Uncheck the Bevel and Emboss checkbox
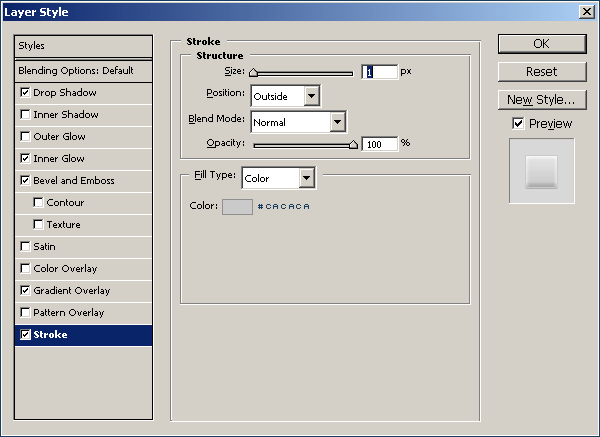 25,181
